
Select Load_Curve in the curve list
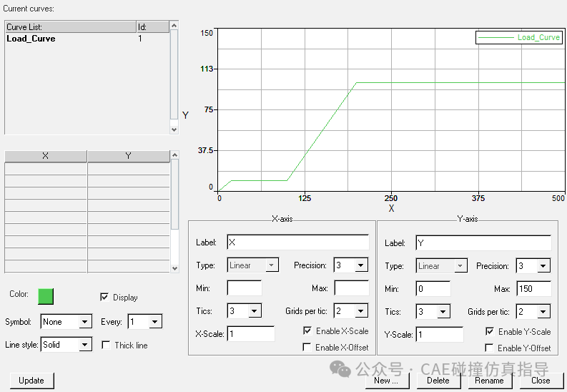click(x=87, y=39)
